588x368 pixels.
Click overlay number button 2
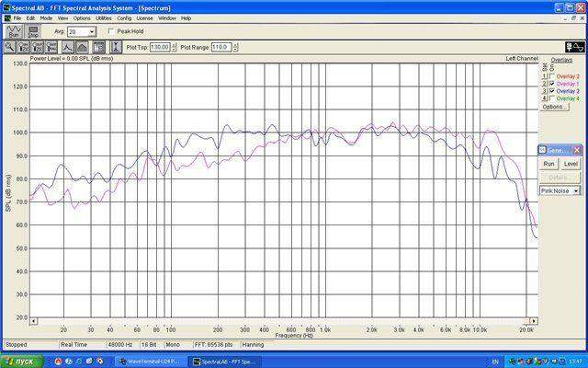pos(545,84)
